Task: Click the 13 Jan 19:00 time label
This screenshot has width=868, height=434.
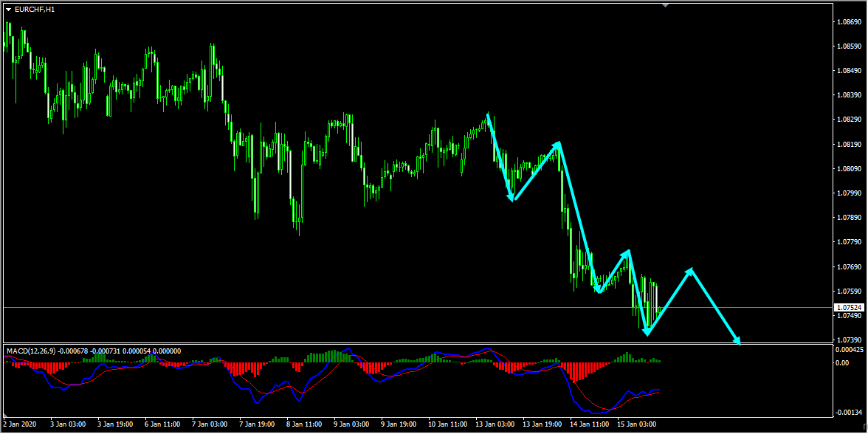Action: coord(542,424)
